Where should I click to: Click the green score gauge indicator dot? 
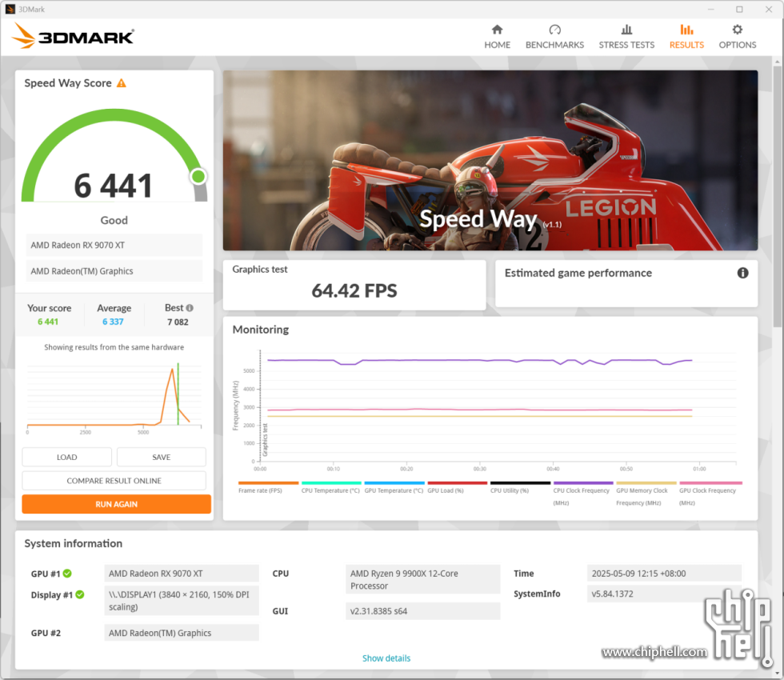click(x=198, y=176)
